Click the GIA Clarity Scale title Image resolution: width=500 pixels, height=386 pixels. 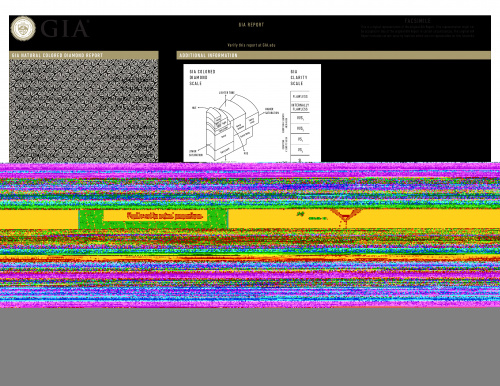[299, 77]
